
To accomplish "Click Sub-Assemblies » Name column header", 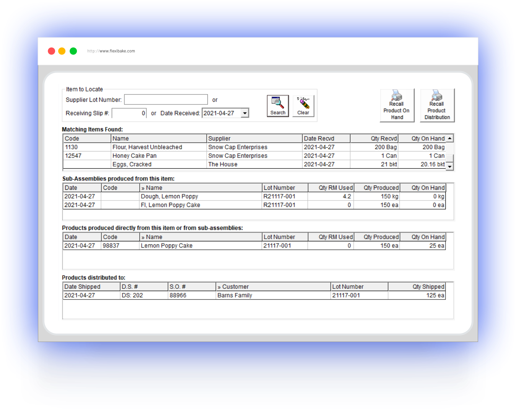I will coord(201,188).
